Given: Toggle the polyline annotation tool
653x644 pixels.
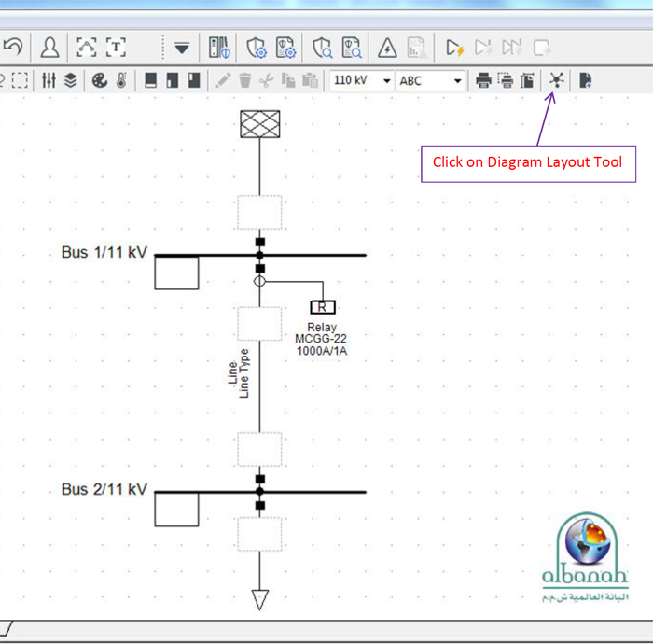Looking at the screenshot, I should (x=86, y=47).
